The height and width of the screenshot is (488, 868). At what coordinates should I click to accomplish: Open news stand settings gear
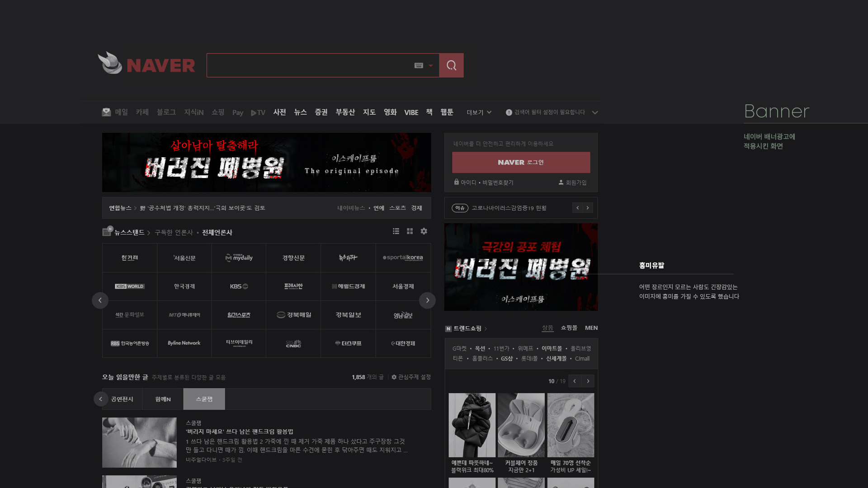[x=424, y=231]
